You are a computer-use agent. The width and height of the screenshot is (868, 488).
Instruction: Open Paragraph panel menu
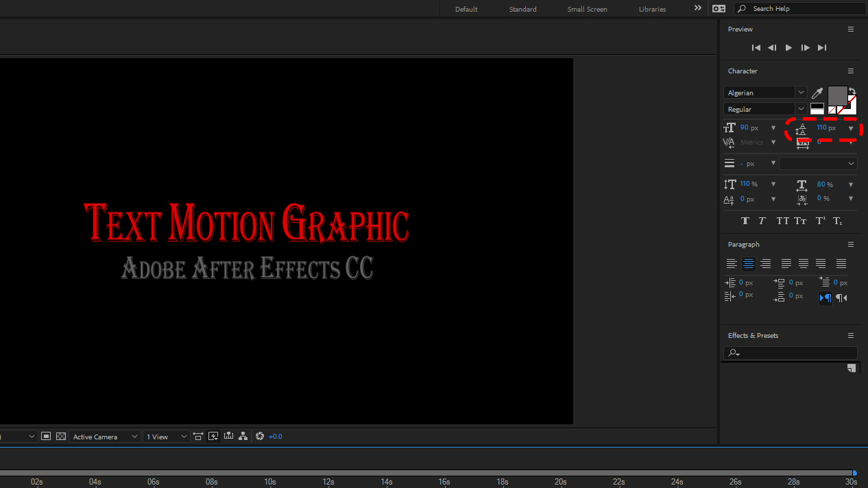851,245
